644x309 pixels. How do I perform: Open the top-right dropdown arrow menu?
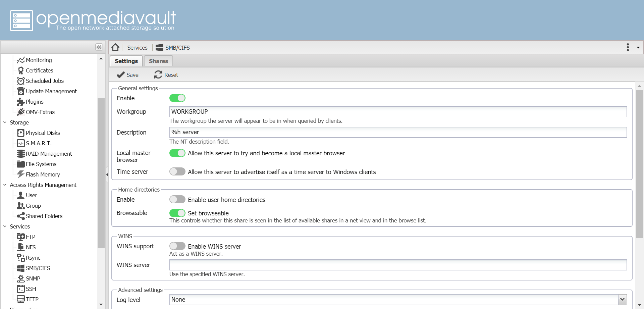point(638,47)
